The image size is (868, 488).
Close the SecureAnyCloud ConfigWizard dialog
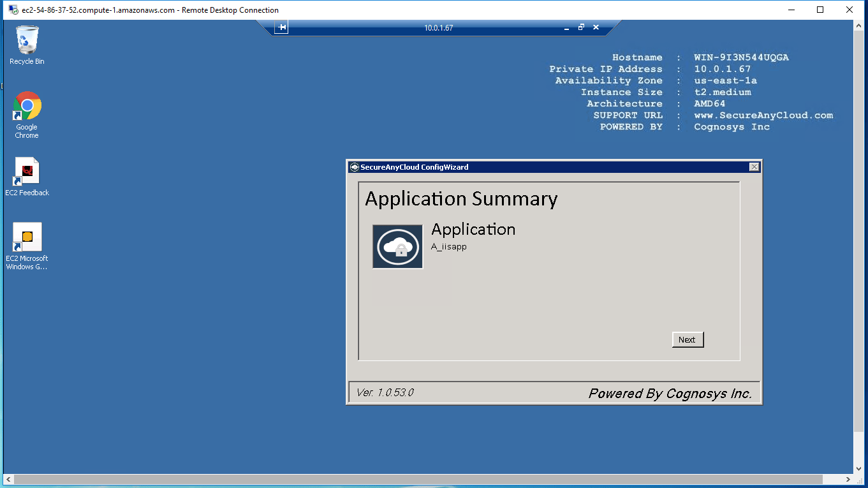[754, 167]
